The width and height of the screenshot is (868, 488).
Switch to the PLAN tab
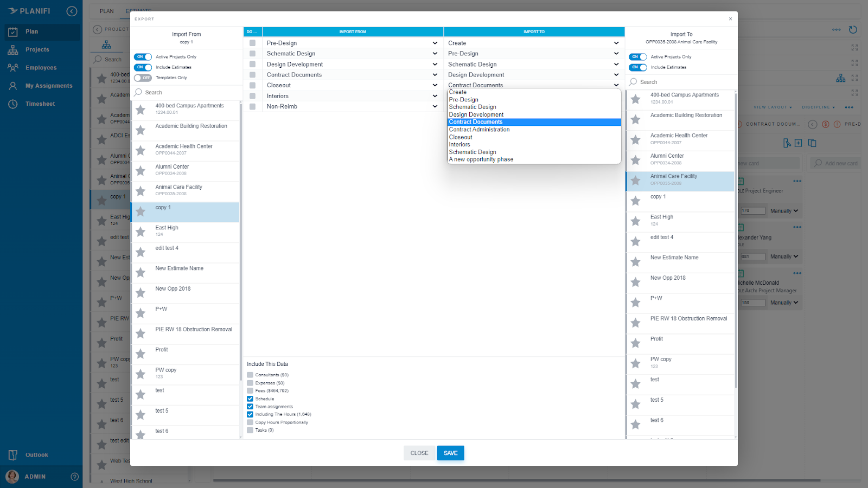106,11
